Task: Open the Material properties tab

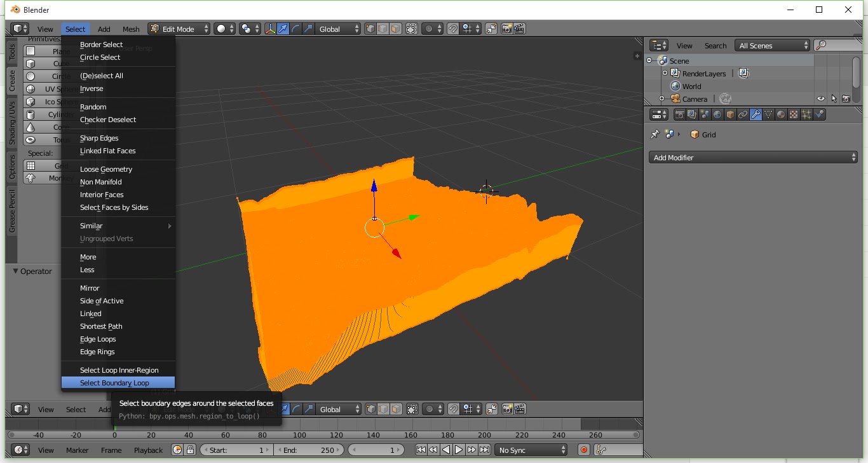Action: point(781,114)
